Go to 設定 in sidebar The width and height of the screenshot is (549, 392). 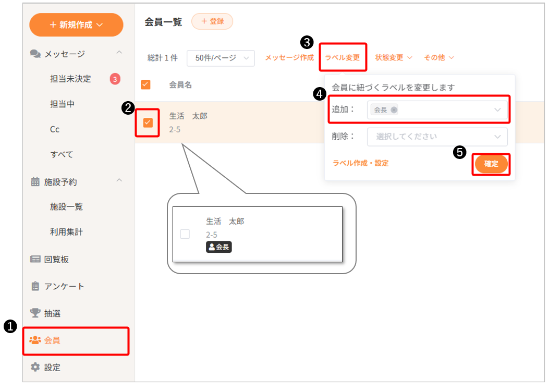pos(52,367)
